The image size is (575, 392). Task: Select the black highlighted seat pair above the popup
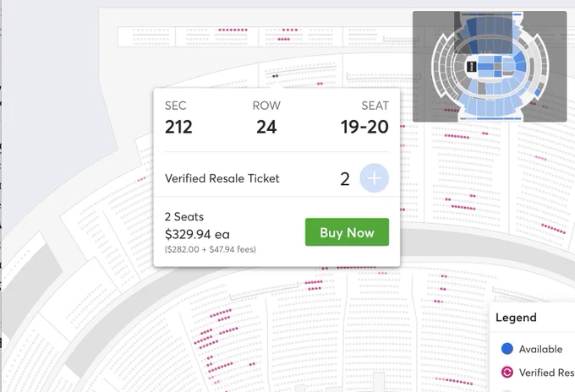pos(276,76)
